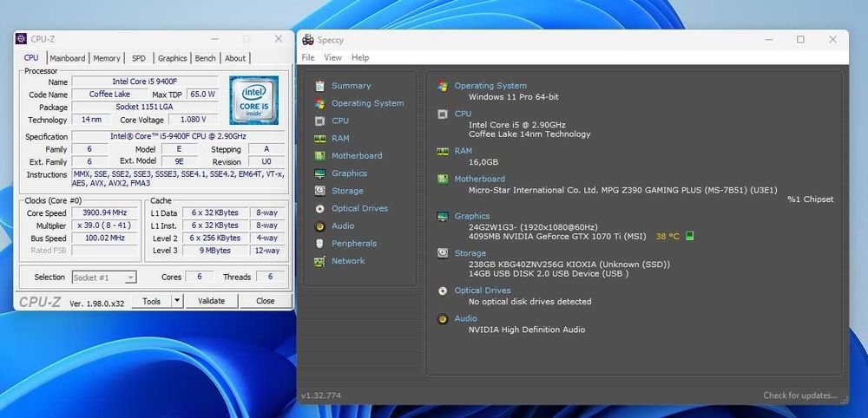Click the green temperature status icon next to 38 °C
The image size is (868, 418).
point(689,236)
